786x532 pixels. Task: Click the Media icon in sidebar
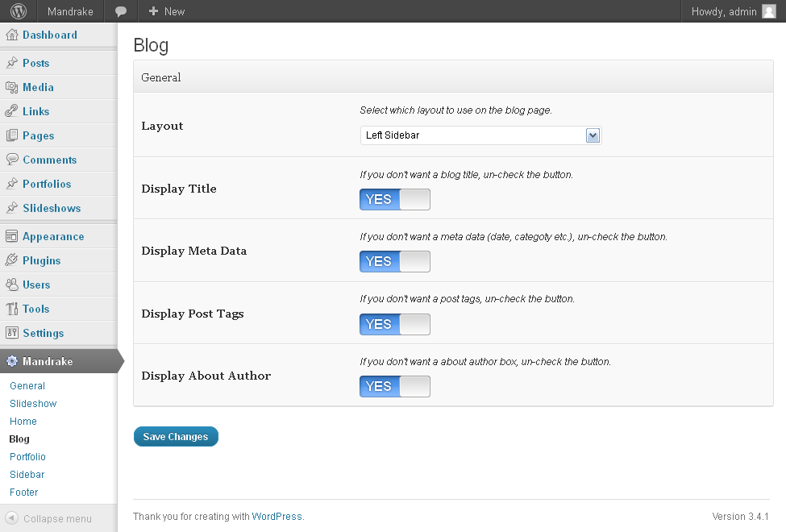point(11,87)
